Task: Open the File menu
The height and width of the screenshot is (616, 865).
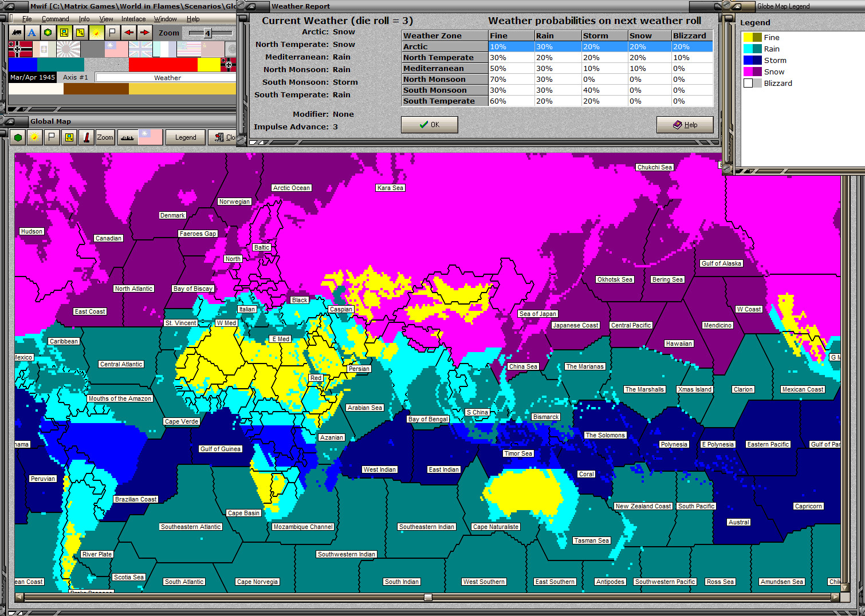Action: pos(27,19)
